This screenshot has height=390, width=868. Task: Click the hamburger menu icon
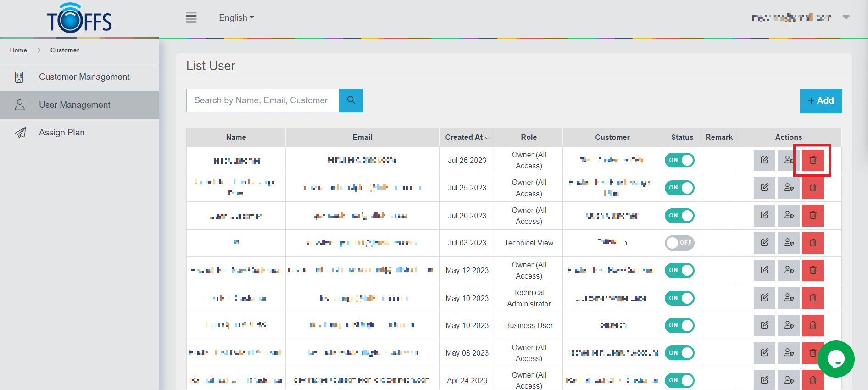tap(191, 18)
